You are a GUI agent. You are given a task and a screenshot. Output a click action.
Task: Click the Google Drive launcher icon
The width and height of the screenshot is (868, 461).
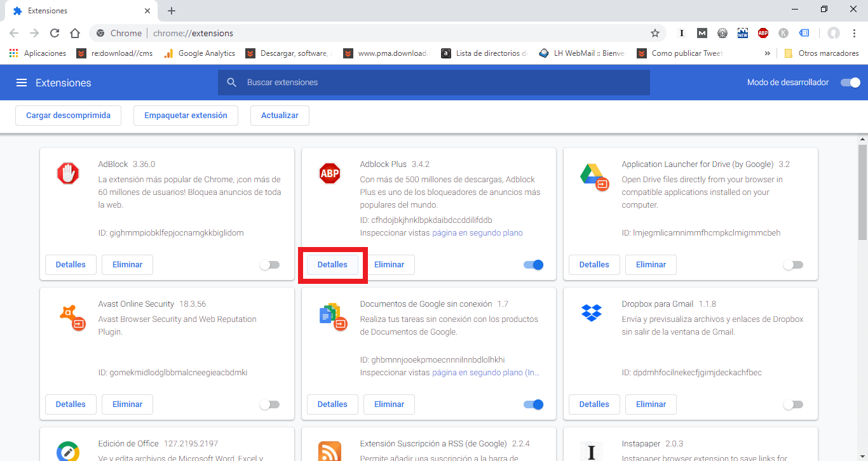(x=595, y=176)
